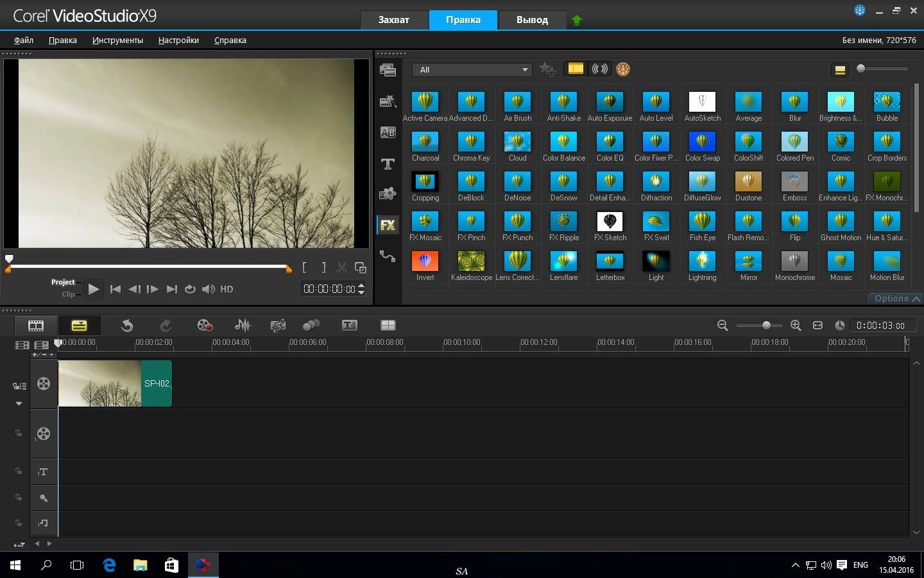This screenshot has width=924, height=578.
Task: Adjust the thumbnail size slider
Action: pyautogui.click(x=882, y=68)
